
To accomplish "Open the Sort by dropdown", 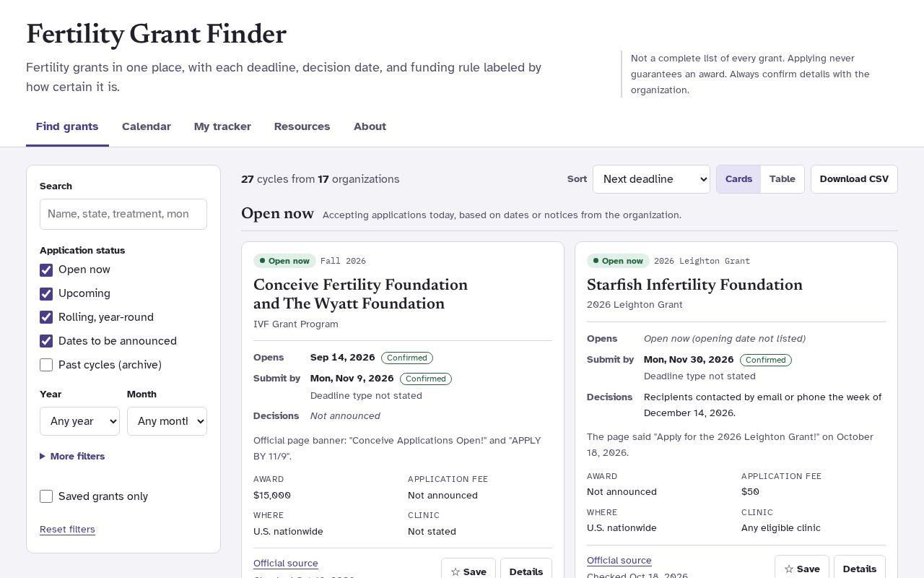I will (x=651, y=179).
